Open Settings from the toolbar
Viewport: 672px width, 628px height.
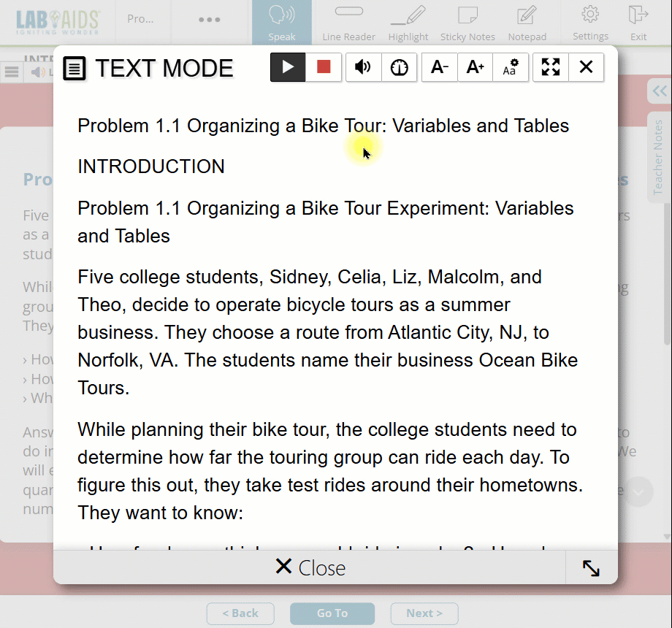coord(590,22)
